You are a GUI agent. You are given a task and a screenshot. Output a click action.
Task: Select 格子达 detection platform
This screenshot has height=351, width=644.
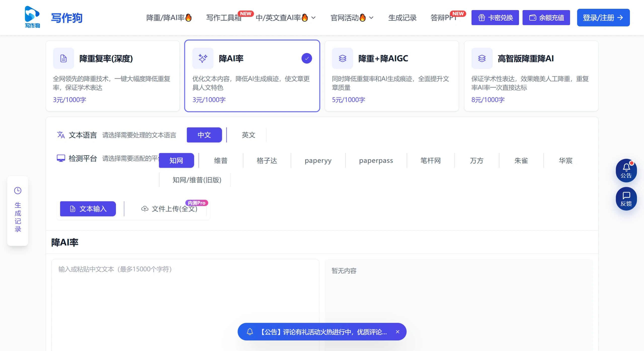pyautogui.click(x=267, y=160)
